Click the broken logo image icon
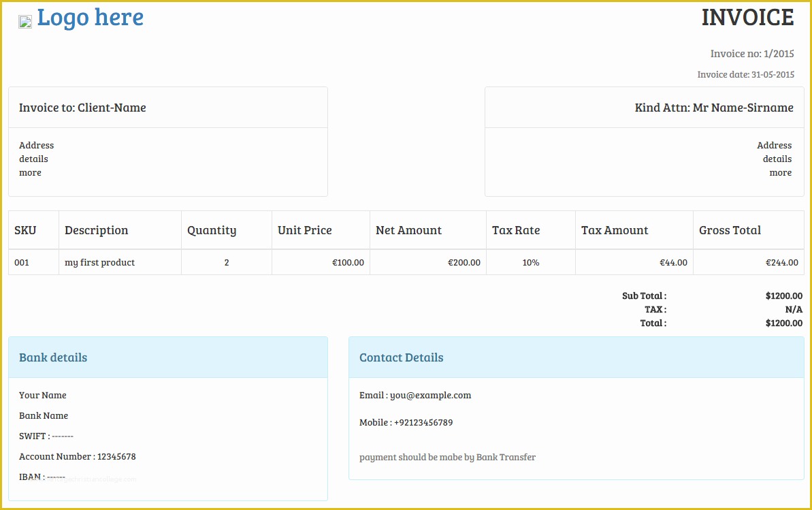The height and width of the screenshot is (510, 812). point(25,22)
